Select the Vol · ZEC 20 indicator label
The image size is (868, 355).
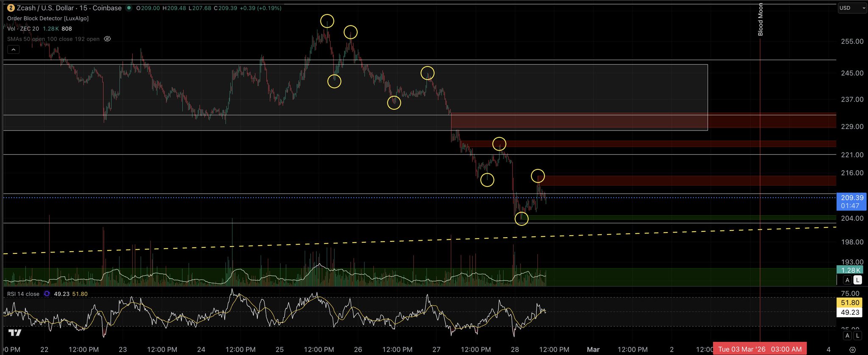(x=23, y=29)
